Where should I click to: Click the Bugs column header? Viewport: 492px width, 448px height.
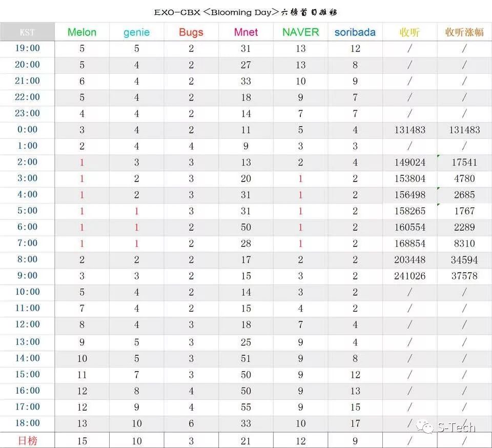(191, 32)
